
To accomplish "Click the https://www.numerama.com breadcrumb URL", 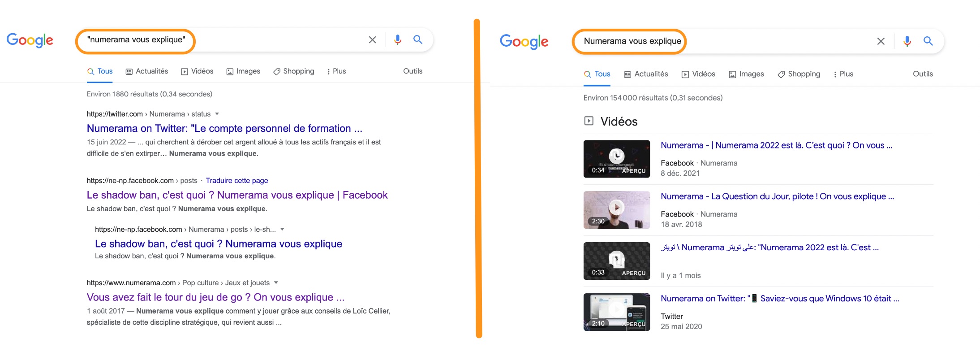I will (131, 283).
